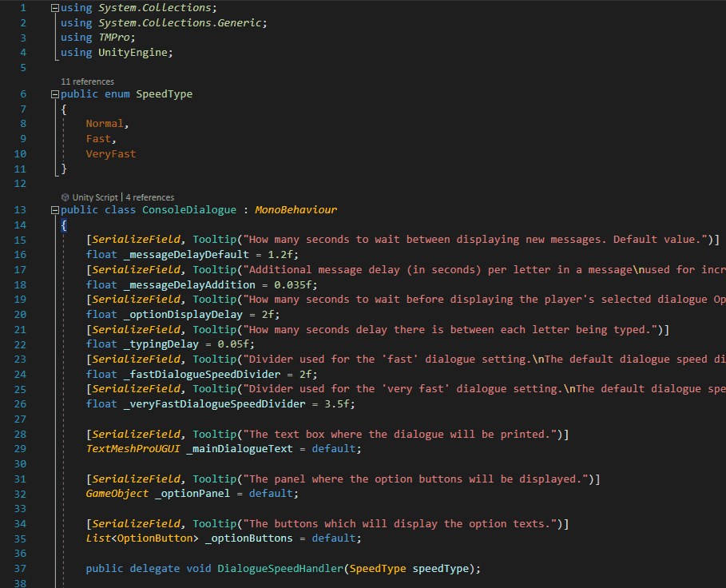Viewport: 726px width, 588px height.
Task: Collapse the SpeedType enum block
Action: click(x=54, y=94)
